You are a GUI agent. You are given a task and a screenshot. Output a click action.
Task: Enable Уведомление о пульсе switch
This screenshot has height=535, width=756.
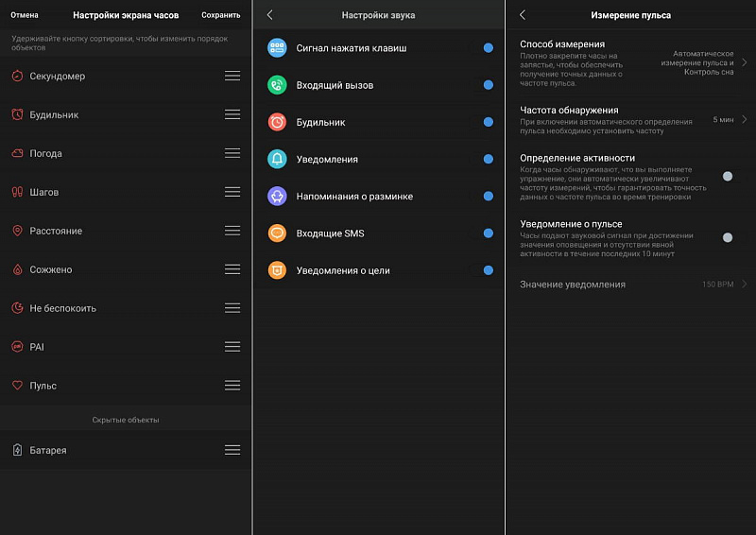pos(728,237)
